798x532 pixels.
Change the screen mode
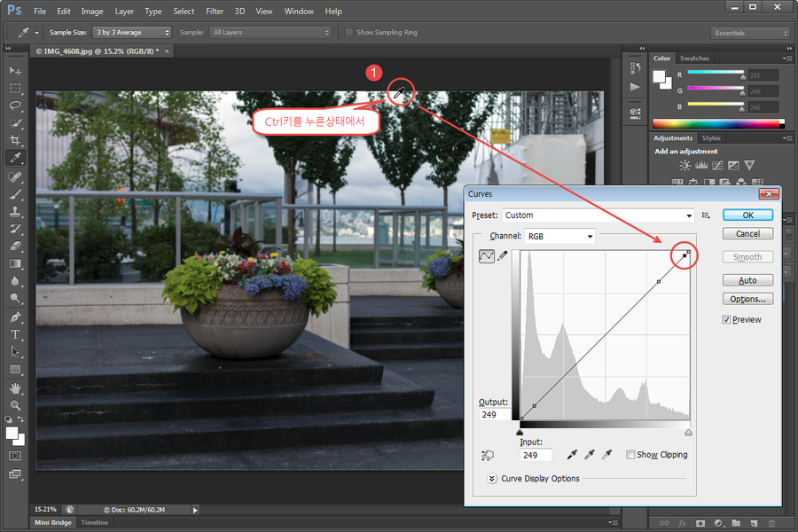click(x=15, y=474)
